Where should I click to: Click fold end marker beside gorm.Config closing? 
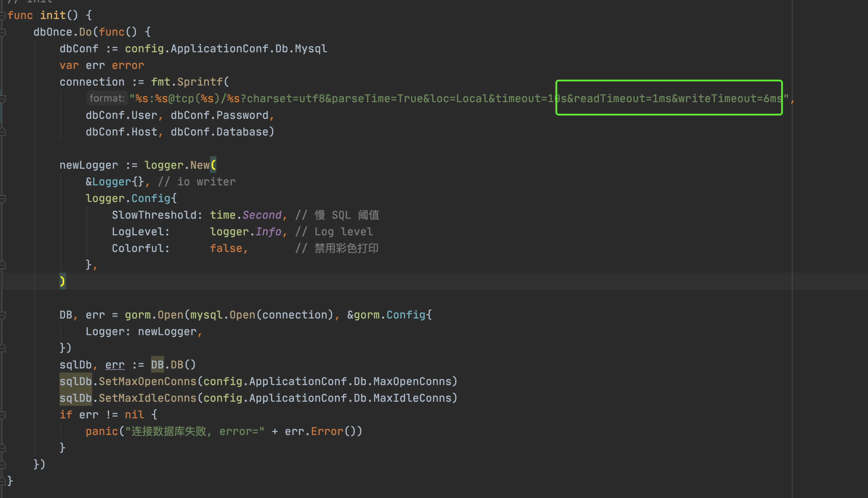pyautogui.click(x=2, y=348)
